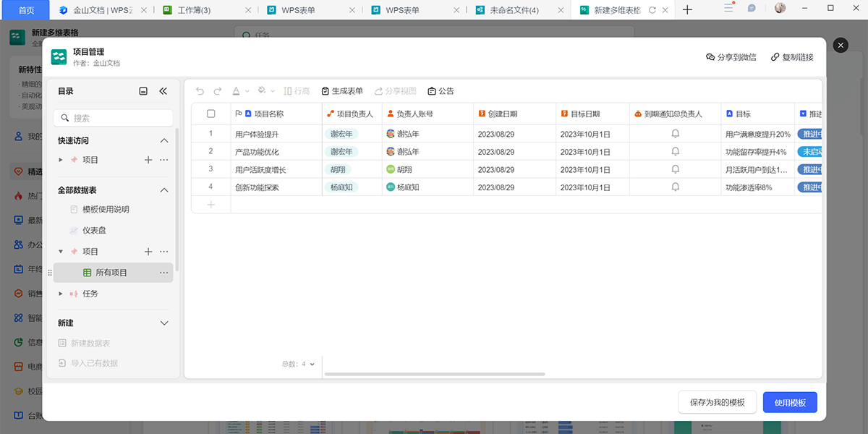Click the plus icon to add a new row
The width and height of the screenshot is (868, 434).
point(211,205)
